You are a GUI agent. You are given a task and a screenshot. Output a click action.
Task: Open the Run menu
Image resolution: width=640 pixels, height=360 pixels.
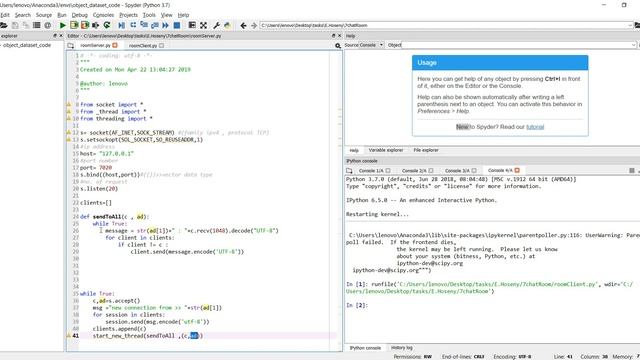pyautogui.click(x=62, y=15)
